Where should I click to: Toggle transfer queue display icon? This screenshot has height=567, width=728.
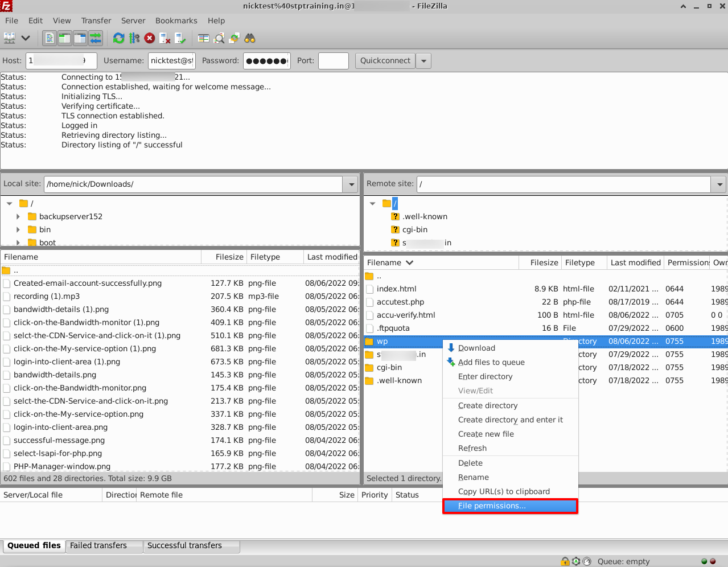click(96, 38)
